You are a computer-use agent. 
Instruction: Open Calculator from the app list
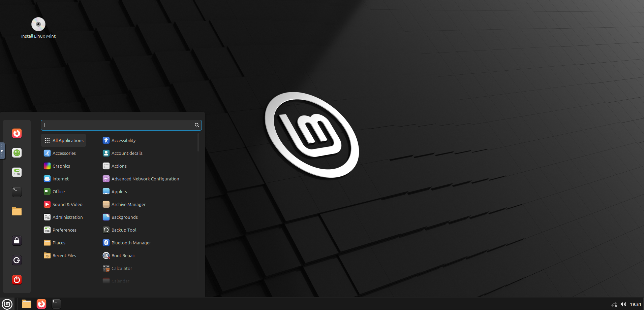(148, 268)
